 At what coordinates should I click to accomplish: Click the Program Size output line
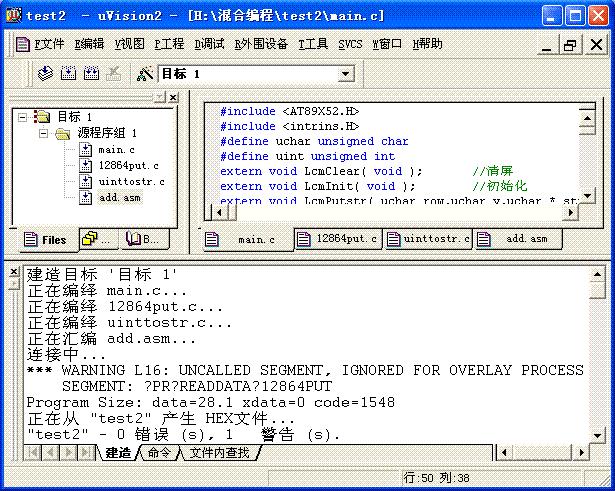click(211, 403)
